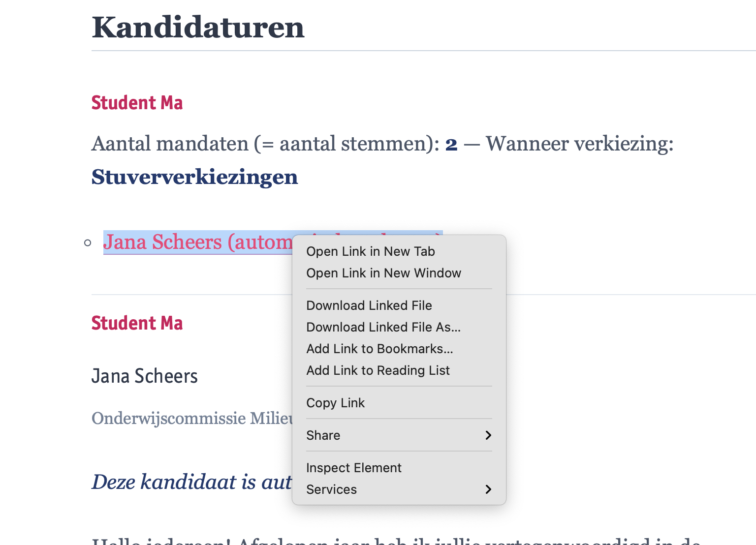This screenshot has height=545, width=756.
Task: Click the bullet circle before Jana Scheers
Action: (88, 242)
